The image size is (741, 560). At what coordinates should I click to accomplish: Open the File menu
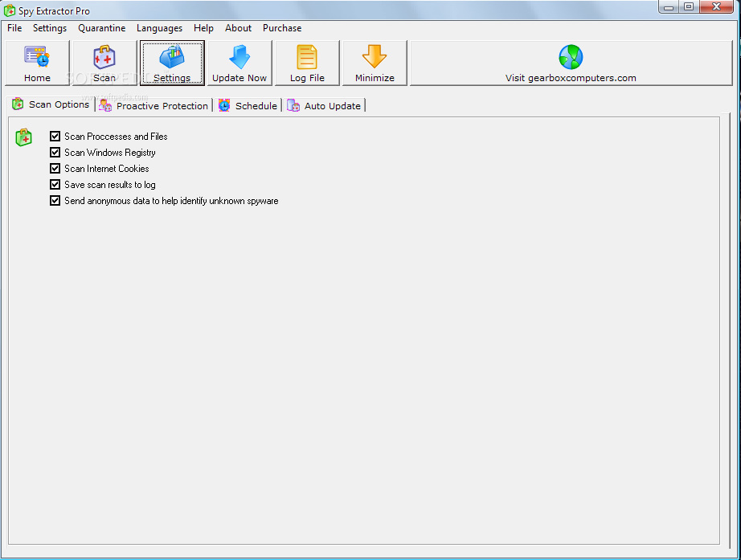click(x=14, y=28)
